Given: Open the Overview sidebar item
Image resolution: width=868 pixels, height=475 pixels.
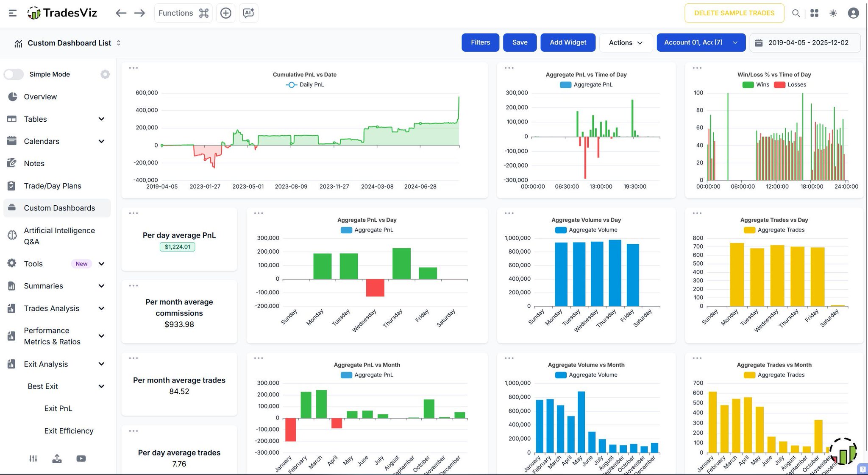Looking at the screenshot, I should [40, 97].
